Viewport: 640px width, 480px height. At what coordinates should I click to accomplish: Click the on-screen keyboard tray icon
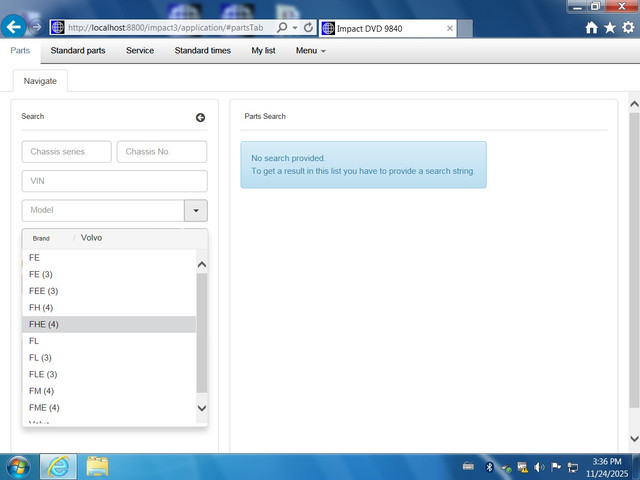coord(469,466)
